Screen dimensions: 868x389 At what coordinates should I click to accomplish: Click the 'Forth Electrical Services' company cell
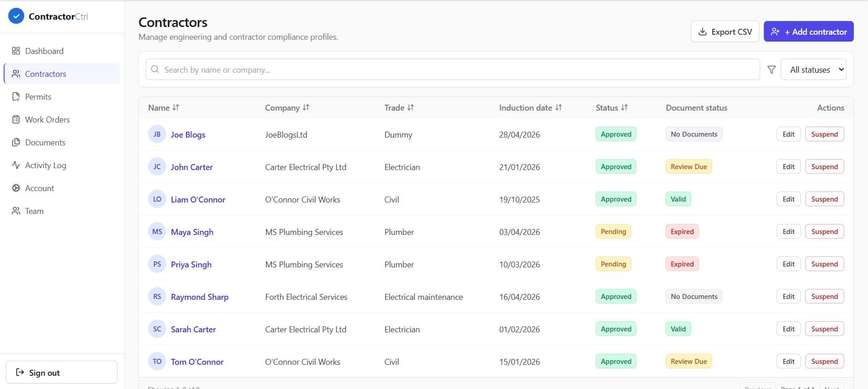click(x=306, y=297)
